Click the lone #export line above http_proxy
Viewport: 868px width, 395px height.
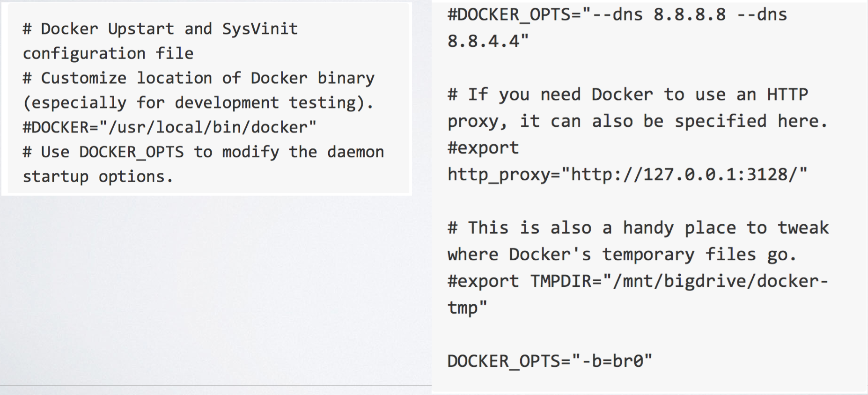pyautogui.click(x=483, y=148)
